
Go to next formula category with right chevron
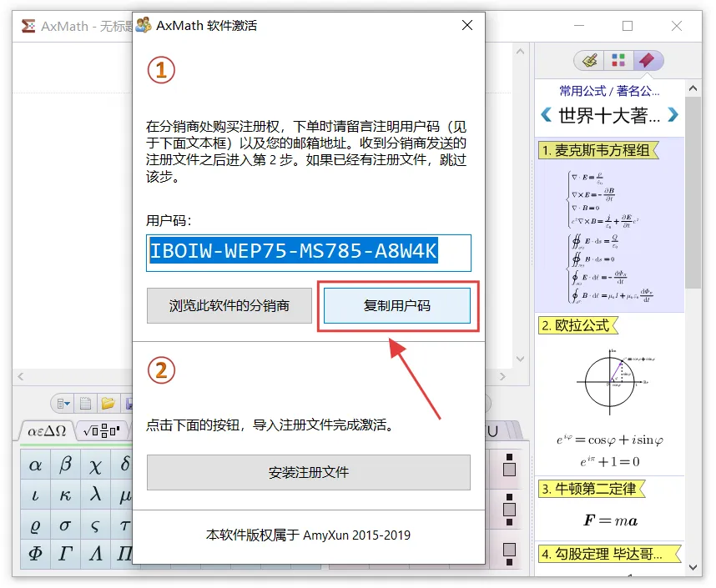pos(672,114)
